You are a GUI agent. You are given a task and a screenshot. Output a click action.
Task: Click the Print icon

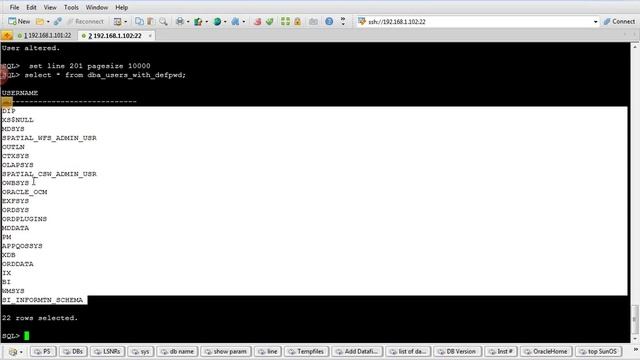pos(180,21)
